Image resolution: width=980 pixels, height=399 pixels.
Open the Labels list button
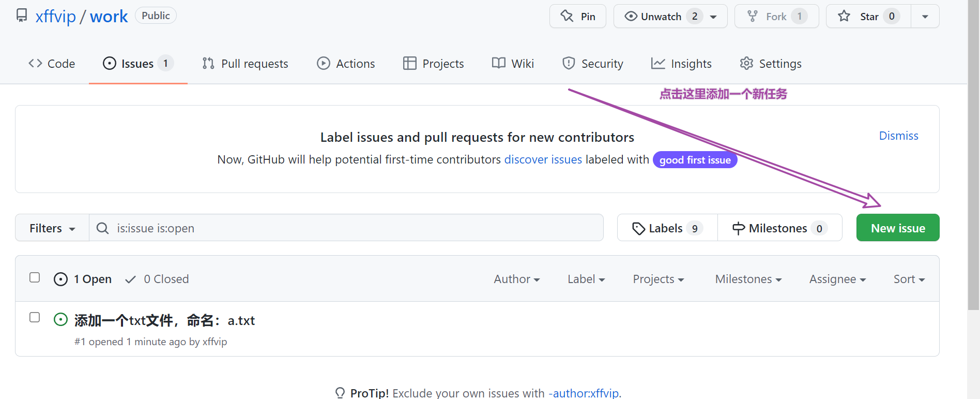667,228
